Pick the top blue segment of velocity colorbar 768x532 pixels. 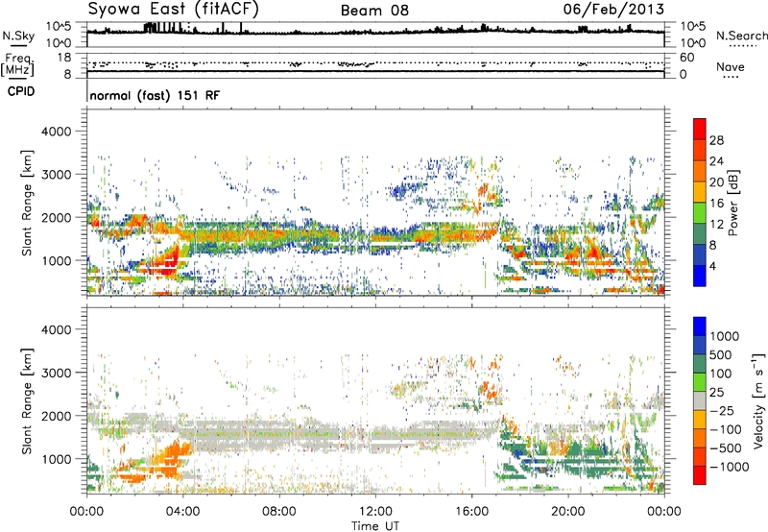[x=700, y=326]
